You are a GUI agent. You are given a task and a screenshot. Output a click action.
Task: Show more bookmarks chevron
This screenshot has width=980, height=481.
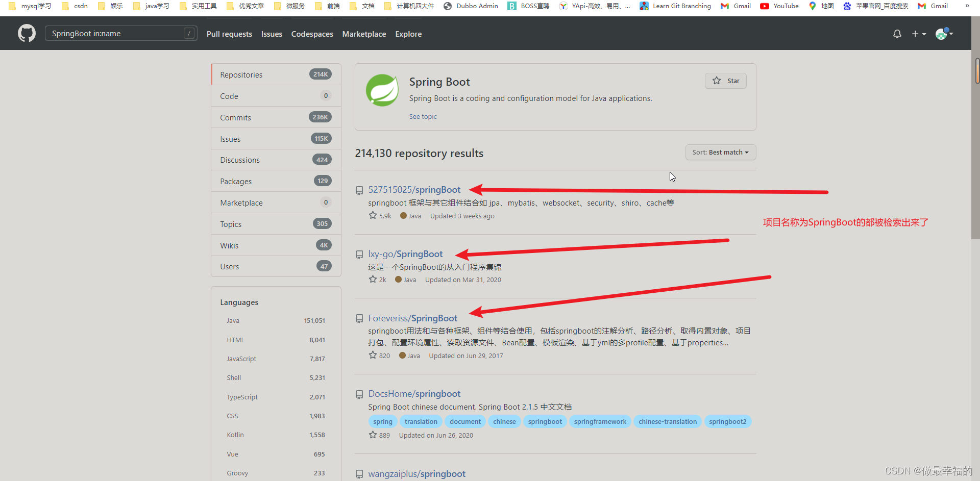coord(967,6)
